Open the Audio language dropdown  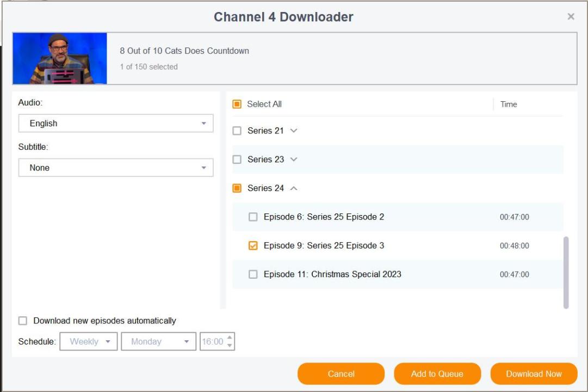116,124
